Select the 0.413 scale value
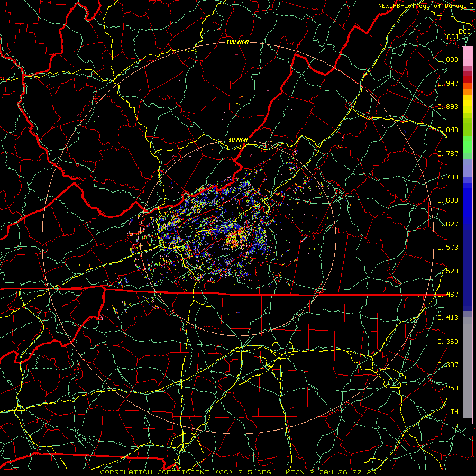The image size is (476, 476). click(x=448, y=318)
